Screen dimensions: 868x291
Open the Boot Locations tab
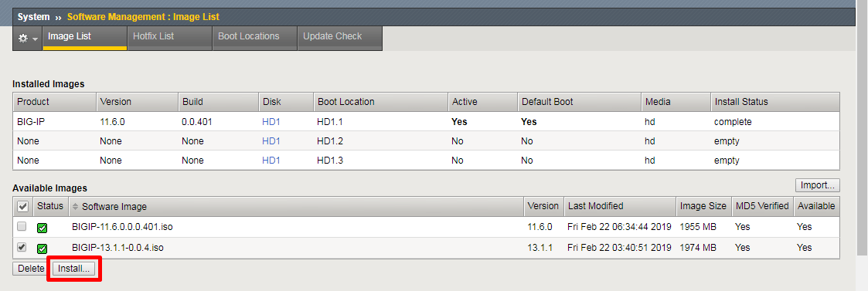click(254, 38)
